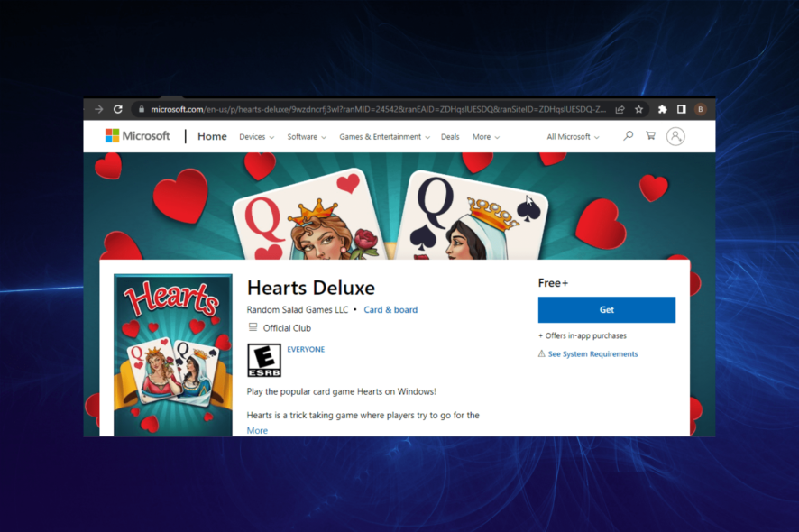
Task: Click the share page icon in address bar
Action: coord(620,109)
